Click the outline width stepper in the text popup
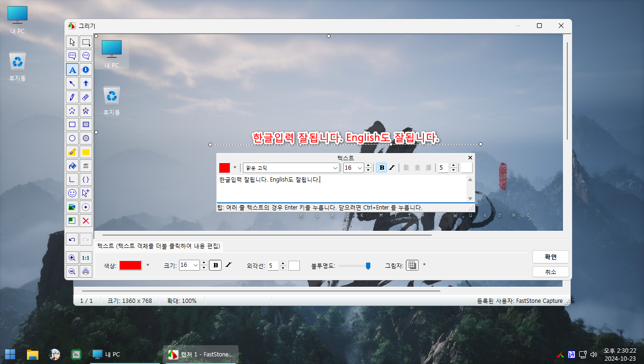This screenshot has width=644, height=364. [x=453, y=168]
